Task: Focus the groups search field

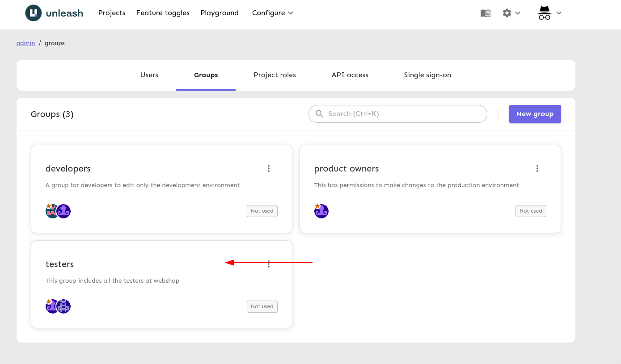Action: click(402, 114)
